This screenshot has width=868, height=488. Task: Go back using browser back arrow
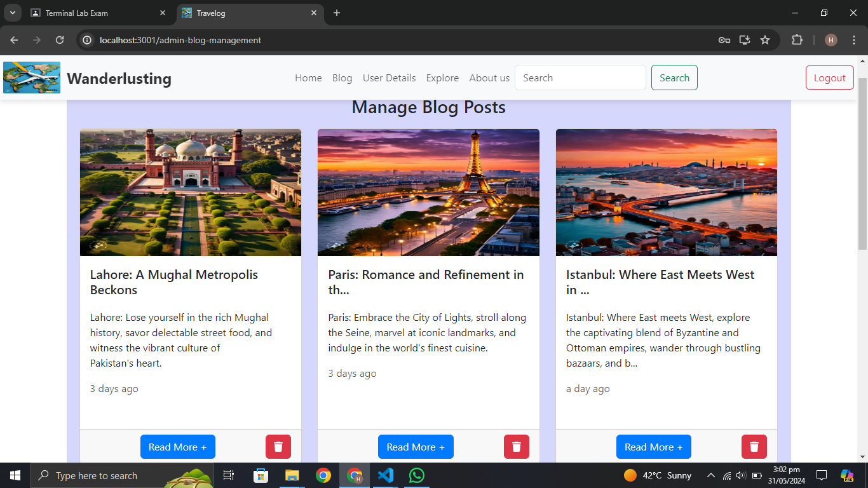point(14,40)
